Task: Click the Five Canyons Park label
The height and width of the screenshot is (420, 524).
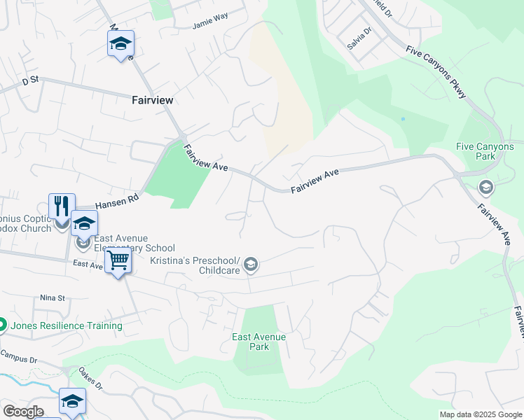Action: [x=485, y=151]
